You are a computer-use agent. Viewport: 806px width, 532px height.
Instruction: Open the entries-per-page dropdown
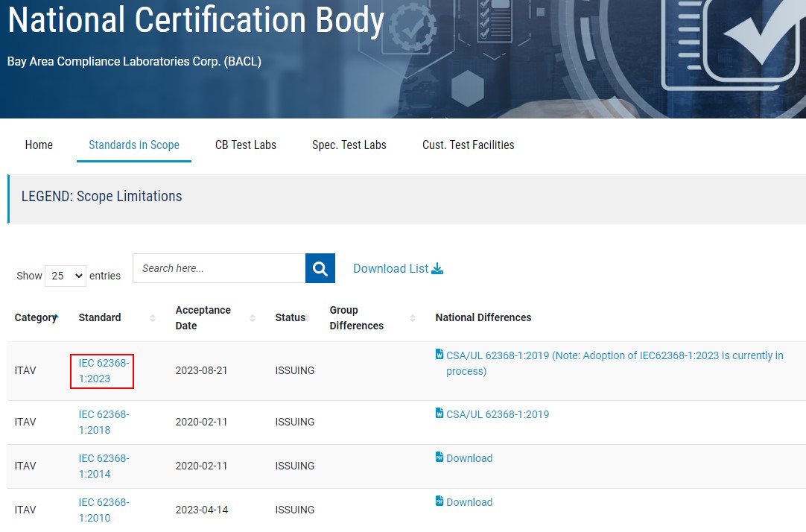66,276
